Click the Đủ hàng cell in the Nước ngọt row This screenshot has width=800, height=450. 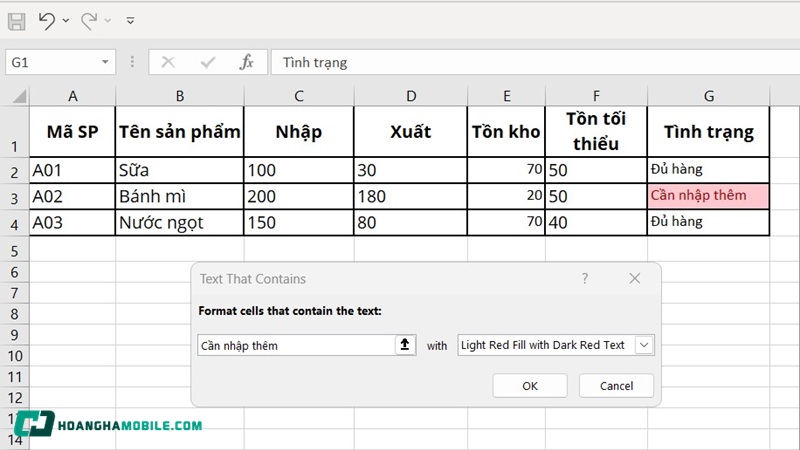pyautogui.click(x=708, y=222)
